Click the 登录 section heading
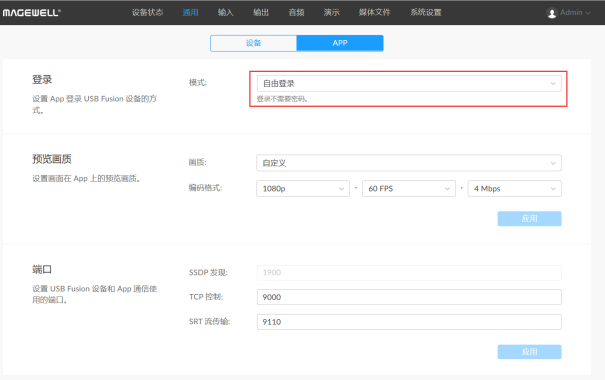The width and height of the screenshot is (605, 380). (x=42, y=79)
